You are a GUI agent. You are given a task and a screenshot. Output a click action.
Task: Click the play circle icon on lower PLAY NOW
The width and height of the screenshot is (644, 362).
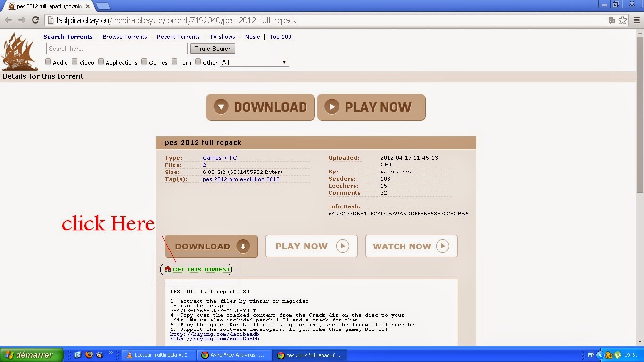point(342,246)
